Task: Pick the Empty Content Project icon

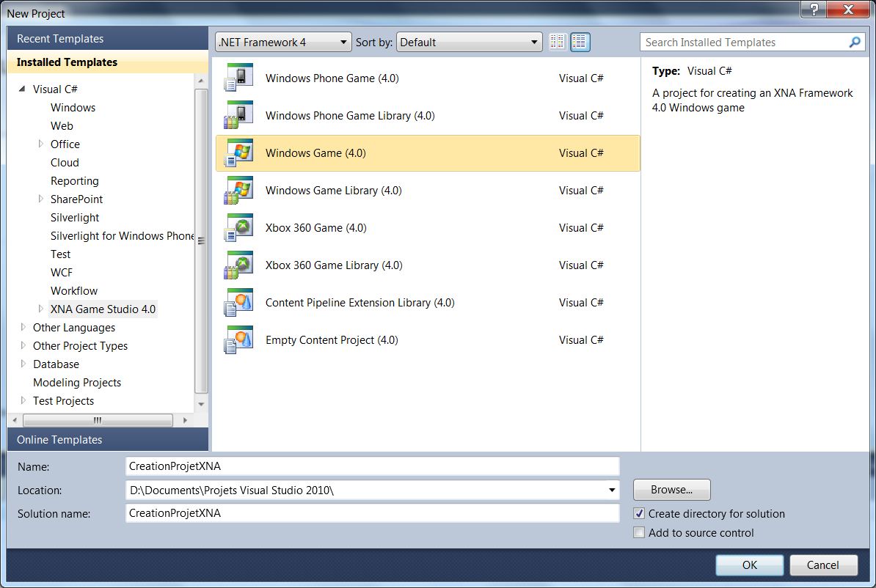Action: pos(238,339)
